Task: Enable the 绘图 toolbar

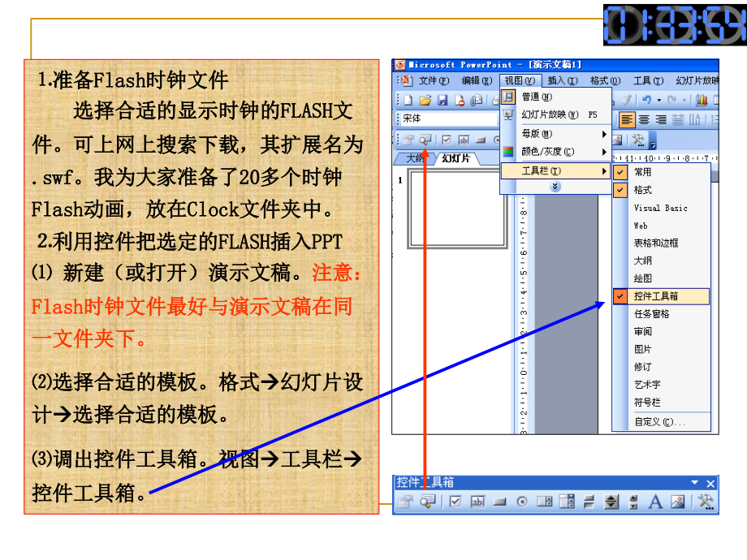Action: point(662,278)
